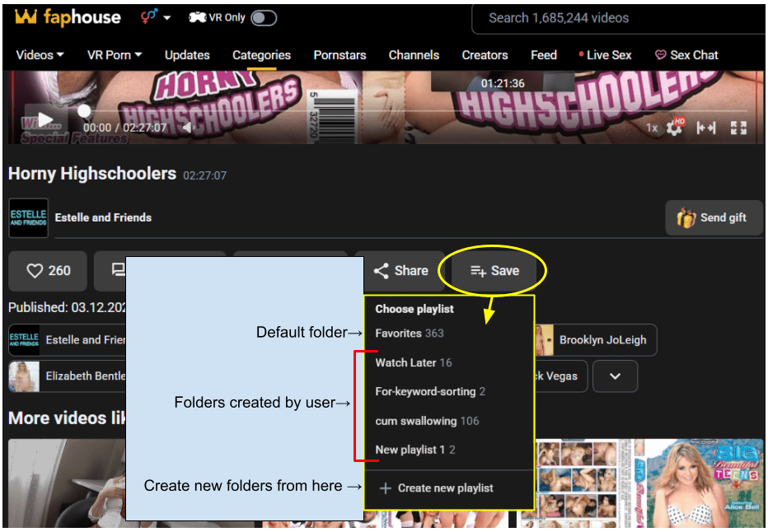
Task: Play the video using the play button
Action: (x=45, y=120)
